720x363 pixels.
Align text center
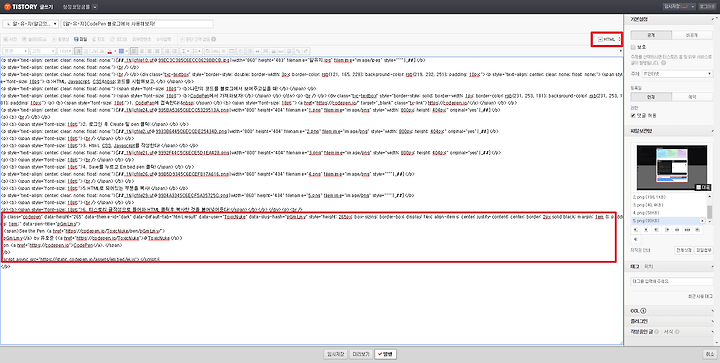(142, 51)
